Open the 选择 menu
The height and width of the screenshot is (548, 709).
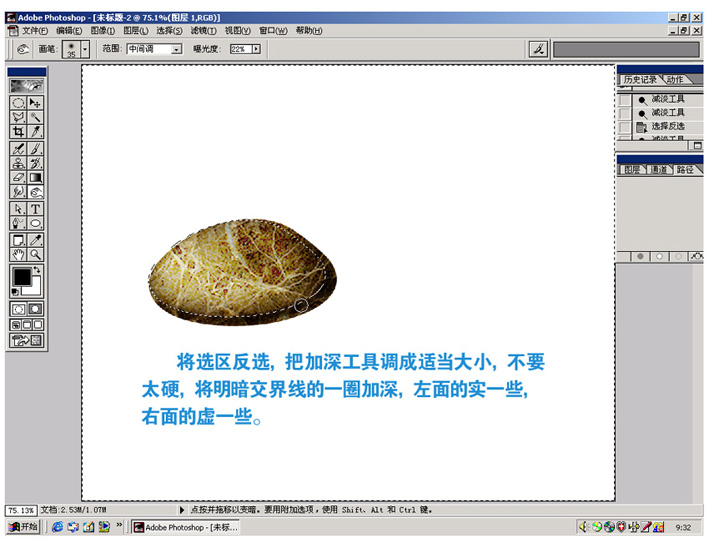click(x=170, y=30)
